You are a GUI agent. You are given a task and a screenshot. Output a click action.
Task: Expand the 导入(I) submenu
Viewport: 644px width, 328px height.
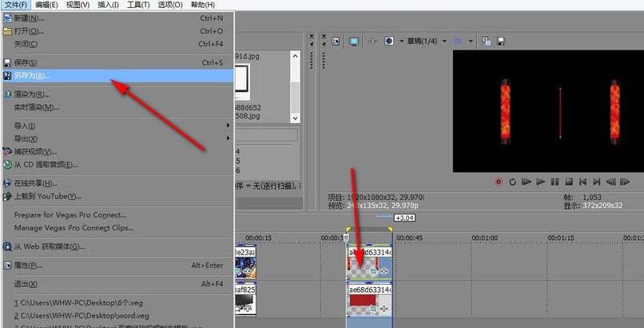pos(118,126)
